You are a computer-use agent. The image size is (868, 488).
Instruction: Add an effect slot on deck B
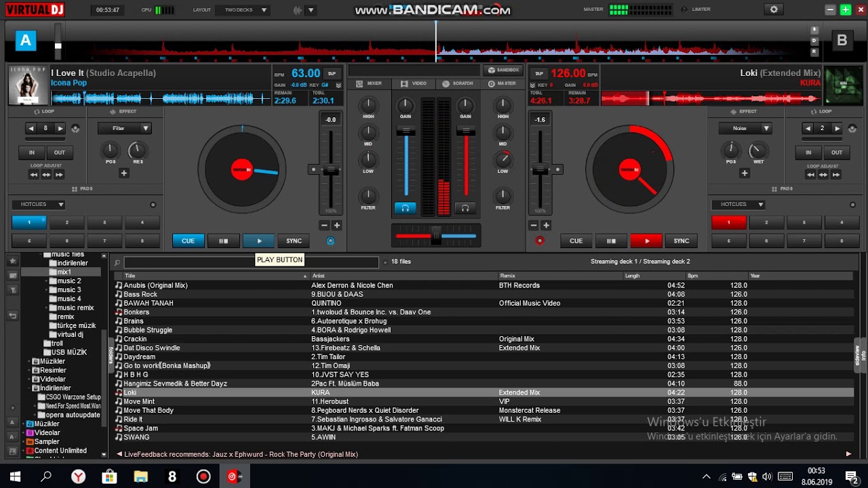pos(745,173)
